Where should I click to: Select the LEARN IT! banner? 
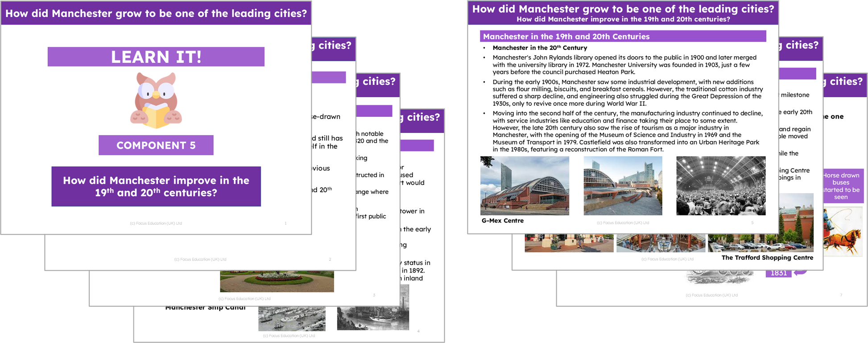pos(156,57)
